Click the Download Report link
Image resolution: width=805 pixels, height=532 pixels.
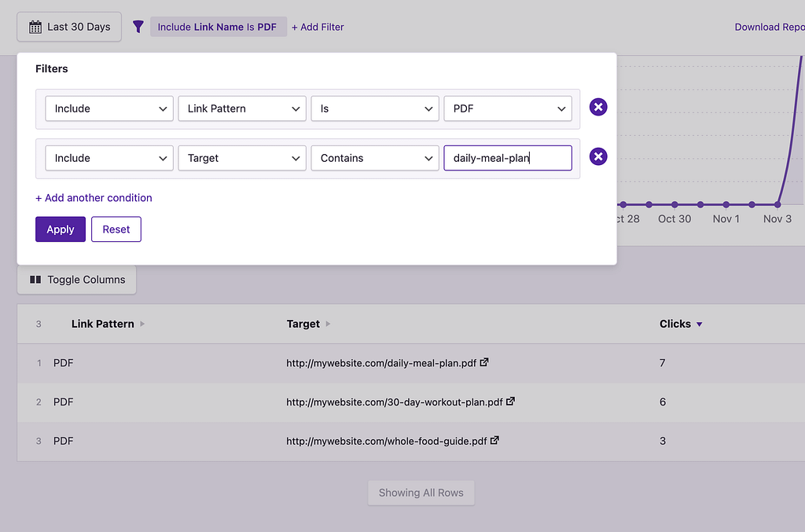tap(769, 27)
